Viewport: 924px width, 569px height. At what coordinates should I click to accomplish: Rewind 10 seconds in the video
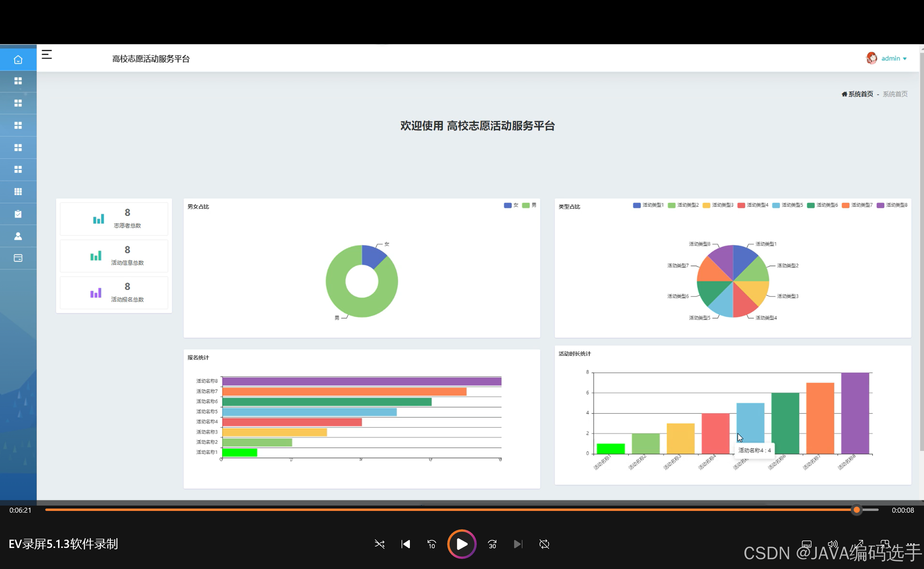click(x=431, y=544)
